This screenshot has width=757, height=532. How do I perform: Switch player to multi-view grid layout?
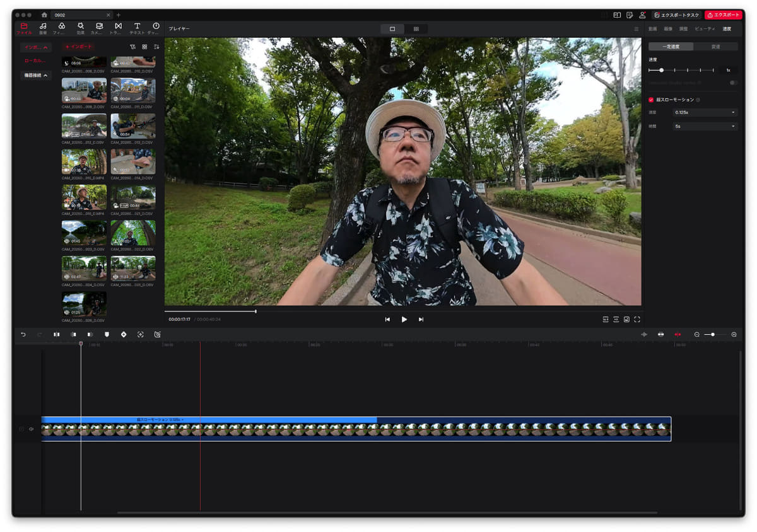pyautogui.click(x=416, y=29)
